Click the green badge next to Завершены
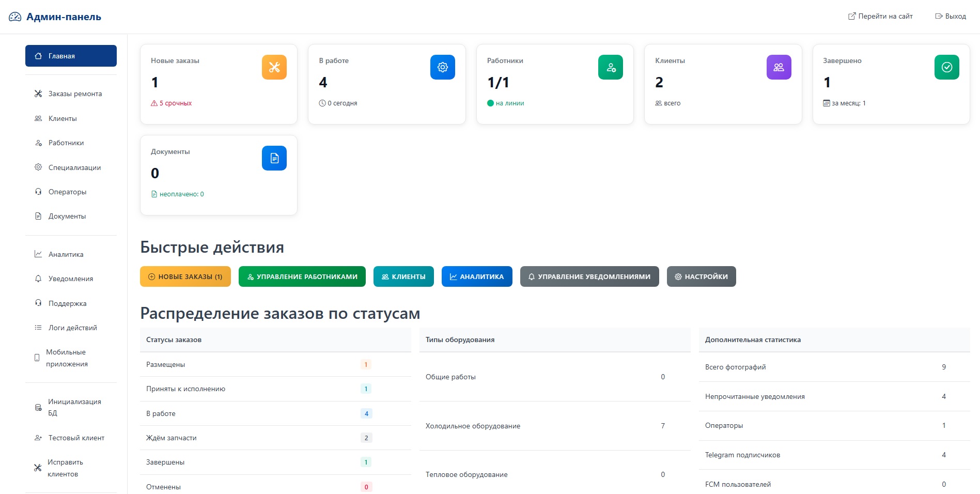This screenshot has width=980, height=494. (x=366, y=462)
